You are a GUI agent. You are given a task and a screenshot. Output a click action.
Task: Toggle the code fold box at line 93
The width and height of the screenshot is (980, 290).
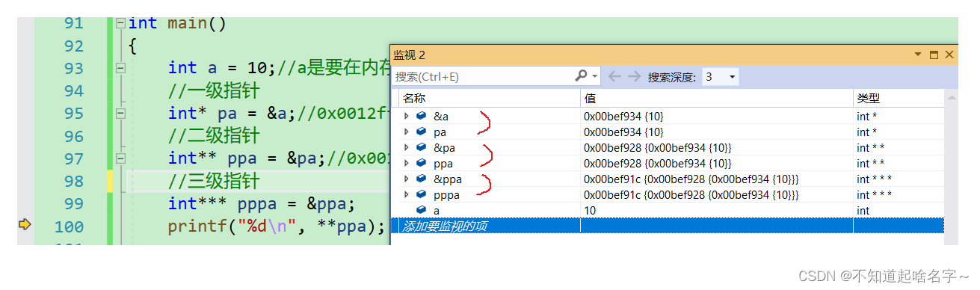pyautogui.click(x=120, y=68)
